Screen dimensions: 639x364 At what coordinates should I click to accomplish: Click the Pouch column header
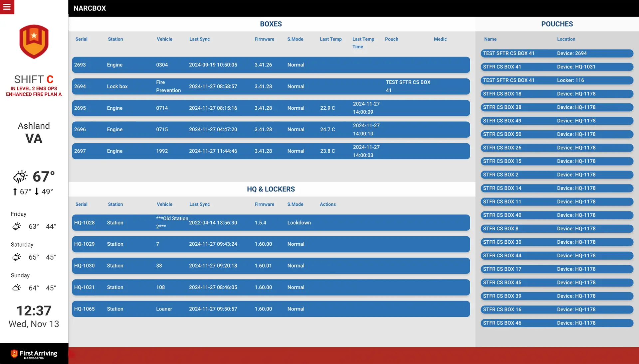(x=391, y=39)
